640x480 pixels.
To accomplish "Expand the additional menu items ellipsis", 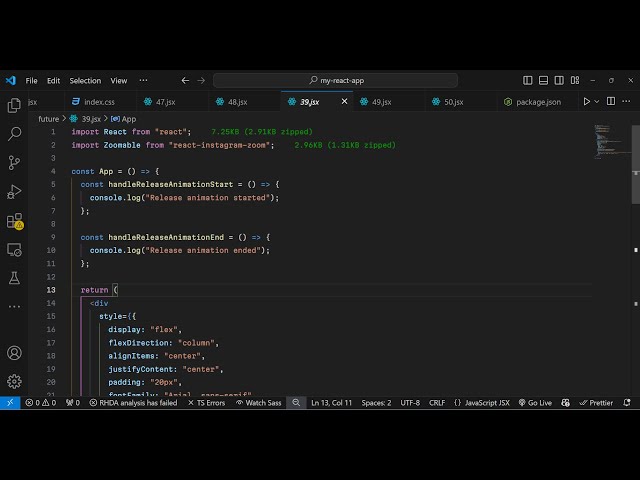I will click(144, 80).
